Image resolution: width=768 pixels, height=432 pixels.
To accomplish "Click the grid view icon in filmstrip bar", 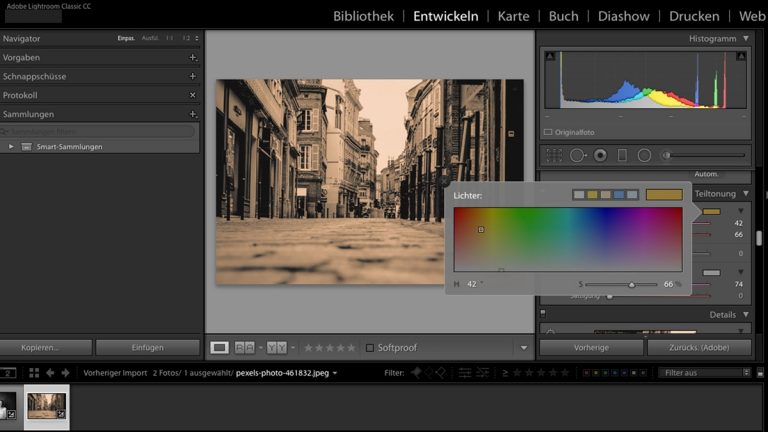I will click(33, 373).
